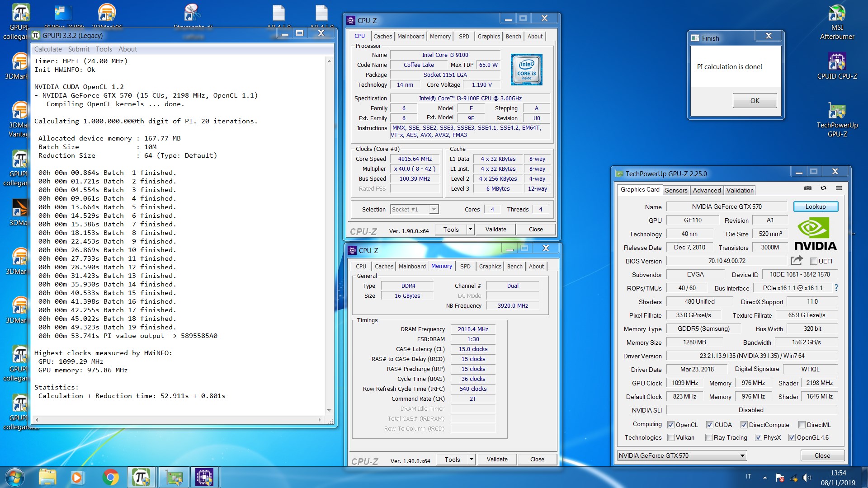This screenshot has width=868, height=488.
Task: Switch to Advanced tab in GPU-Z
Action: (707, 190)
